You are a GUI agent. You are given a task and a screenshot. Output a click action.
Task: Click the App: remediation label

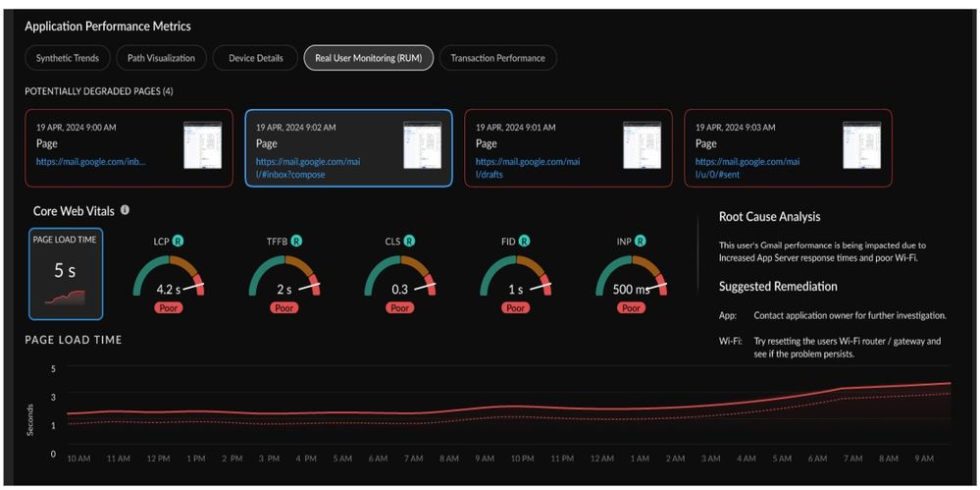(728, 316)
